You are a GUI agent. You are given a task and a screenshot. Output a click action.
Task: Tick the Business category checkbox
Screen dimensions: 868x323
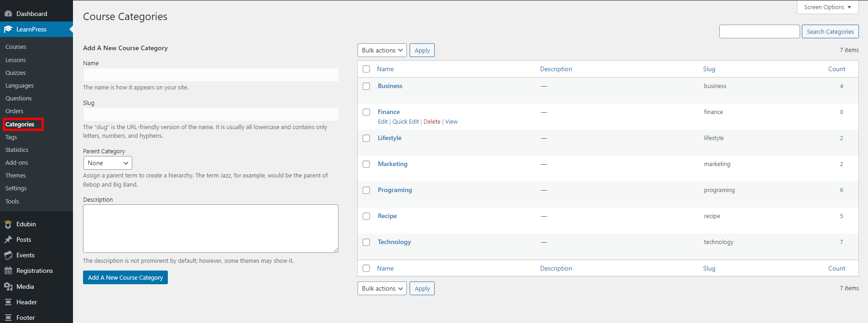click(x=366, y=86)
